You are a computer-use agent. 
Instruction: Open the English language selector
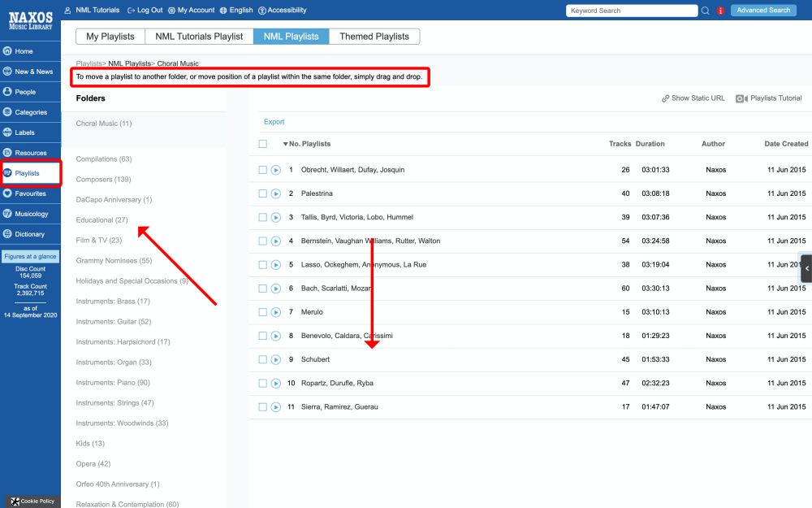(x=236, y=10)
